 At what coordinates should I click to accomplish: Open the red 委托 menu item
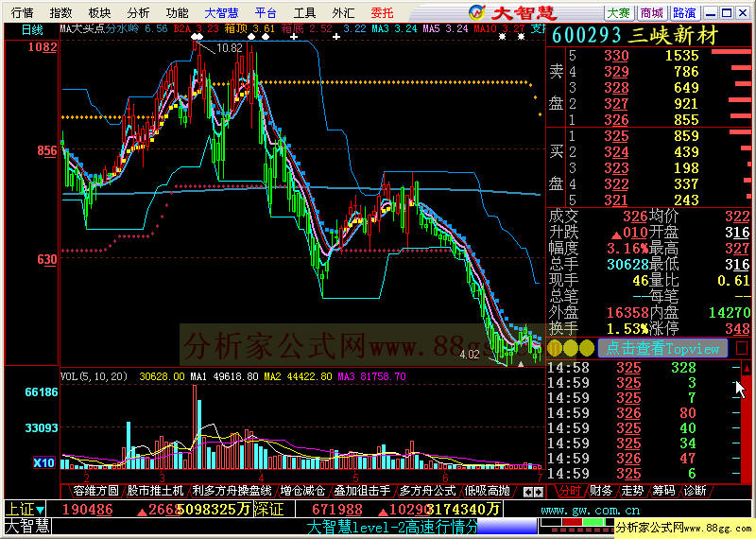383,12
